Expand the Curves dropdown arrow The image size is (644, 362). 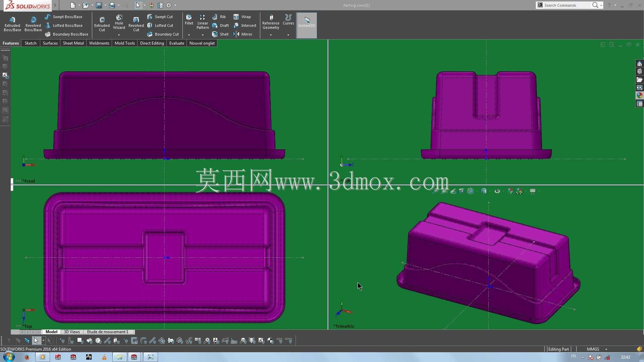(288, 35)
